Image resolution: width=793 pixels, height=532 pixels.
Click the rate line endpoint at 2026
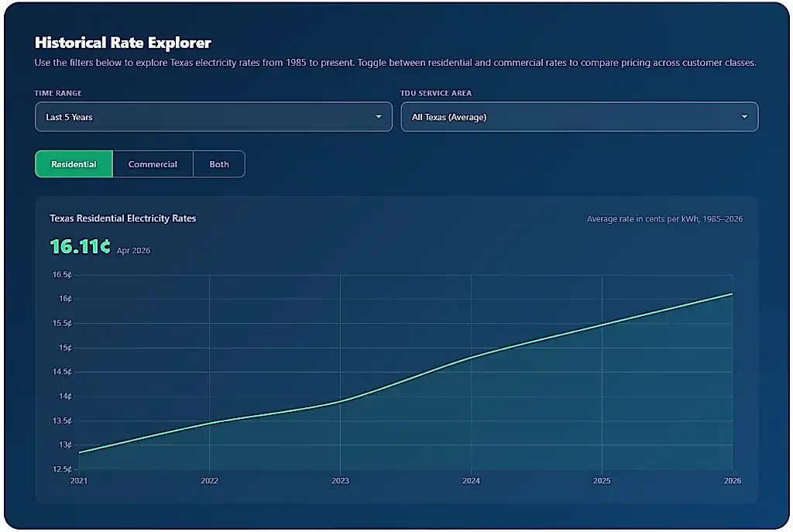(x=732, y=293)
